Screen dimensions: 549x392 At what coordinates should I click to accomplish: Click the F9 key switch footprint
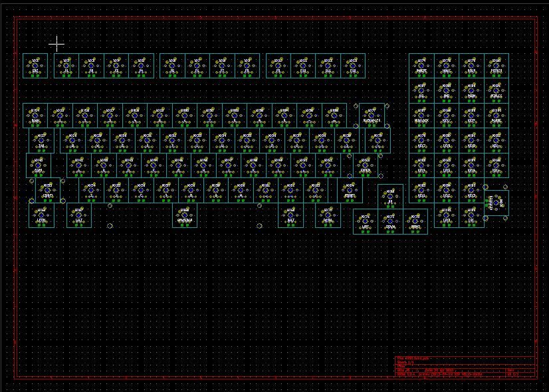click(278, 66)
